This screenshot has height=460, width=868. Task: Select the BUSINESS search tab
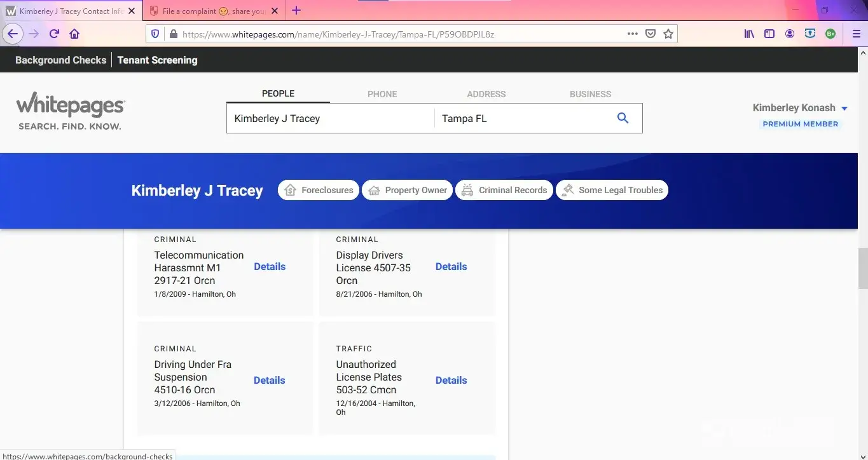(590, 94)
